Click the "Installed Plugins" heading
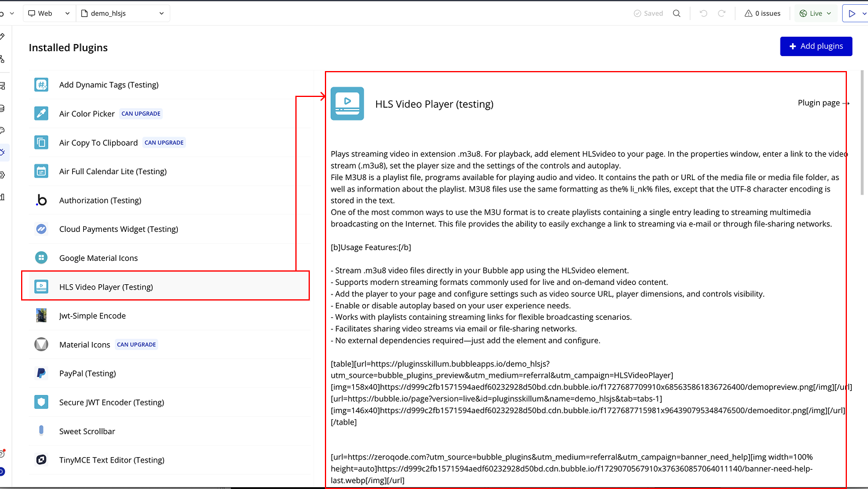The width and height of the screenshot is (868, 489). click(x=68, y=48)
